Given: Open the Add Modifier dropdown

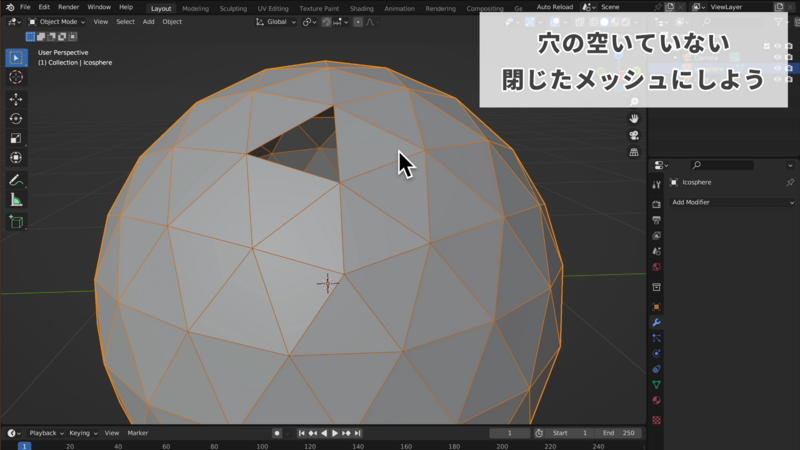Looking at the screenshot, I should (x=732, y=203).
